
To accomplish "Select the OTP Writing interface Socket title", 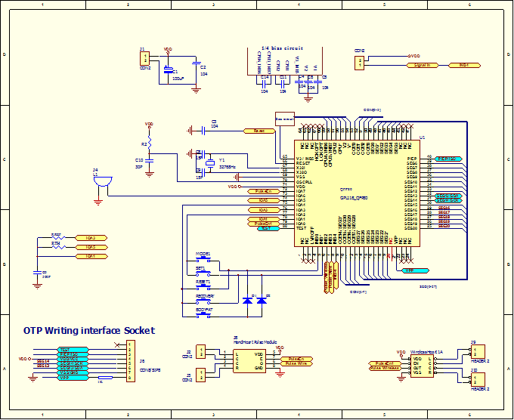I will [88, 330].
